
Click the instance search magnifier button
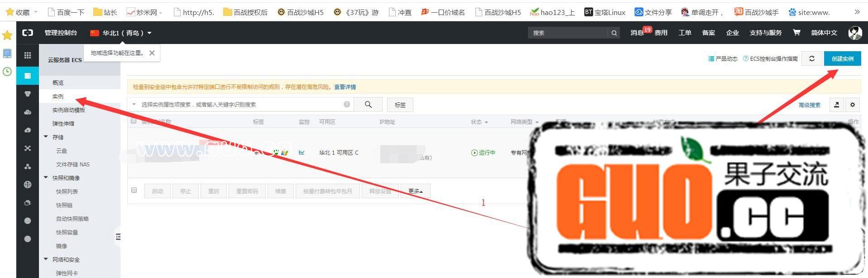click(x=368, y=105)
